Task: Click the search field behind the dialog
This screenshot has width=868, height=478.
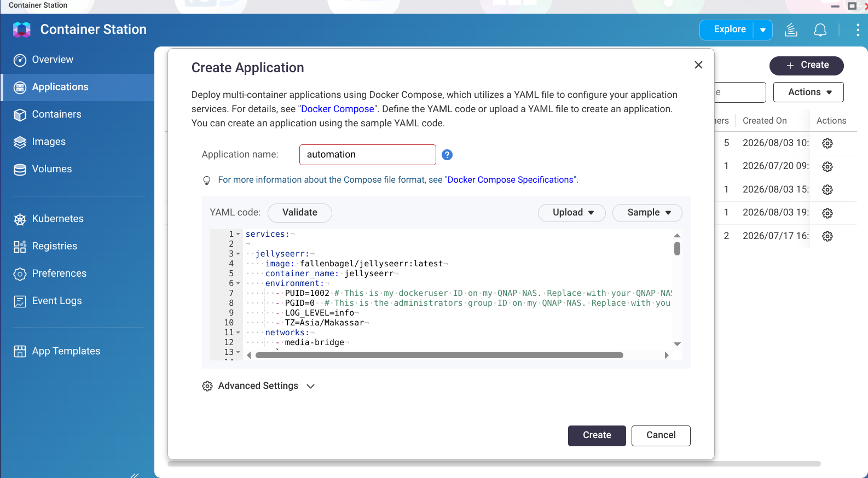Action: (740, 92)
